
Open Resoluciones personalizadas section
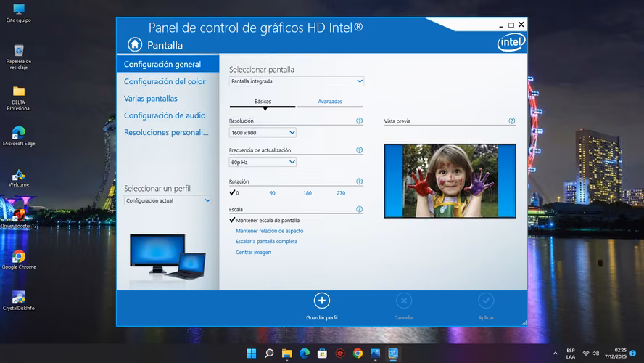[168, 132]
